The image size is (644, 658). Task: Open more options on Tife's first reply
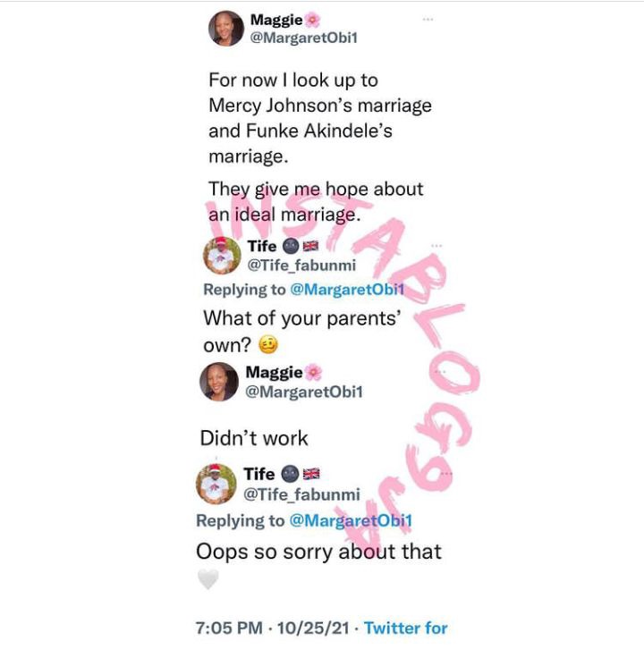tap(436, 246)
